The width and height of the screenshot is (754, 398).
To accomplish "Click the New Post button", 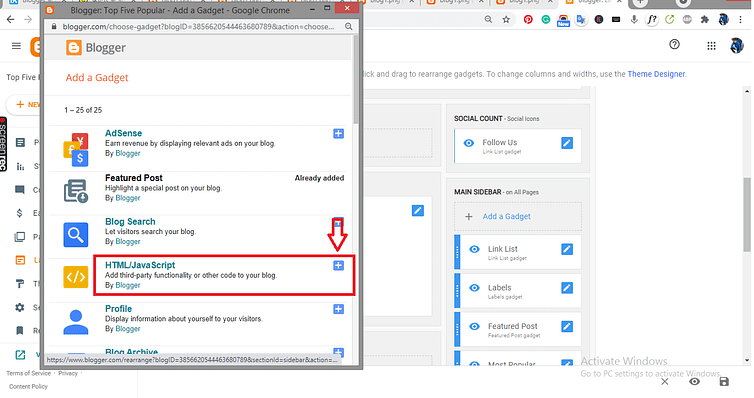I will pos(25,104).
